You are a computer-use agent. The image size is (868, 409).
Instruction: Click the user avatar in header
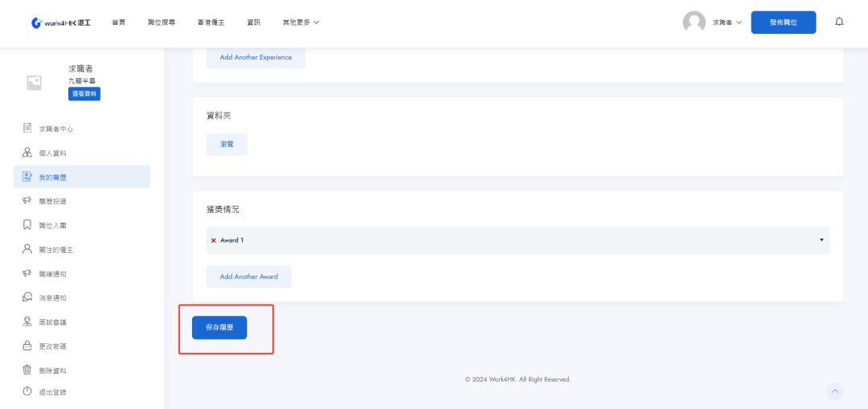(694, 22)
